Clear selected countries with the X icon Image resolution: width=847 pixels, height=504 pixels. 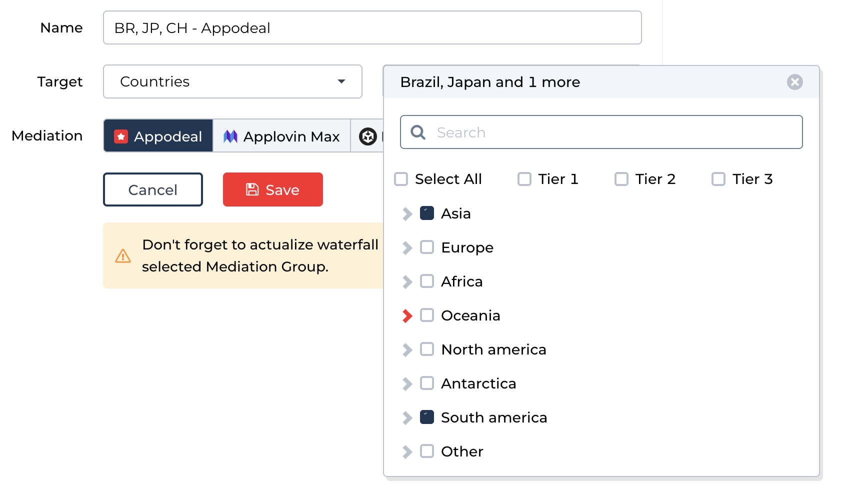tap(794, 82)
